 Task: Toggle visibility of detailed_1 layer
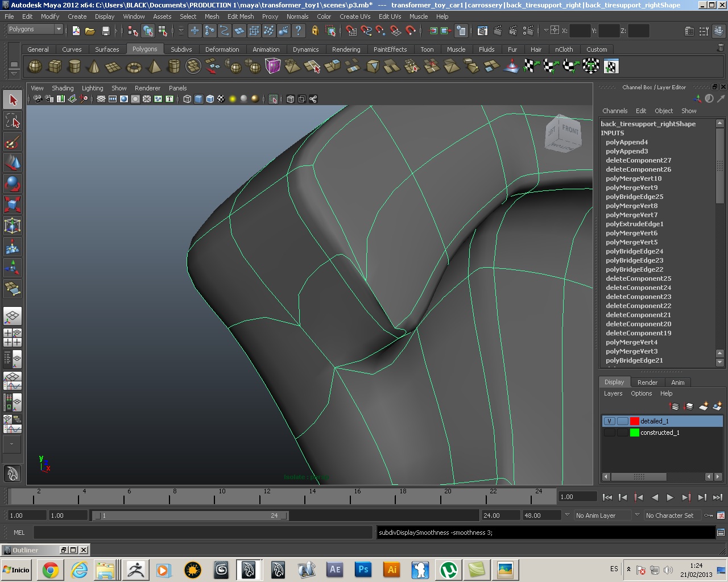[609, 421]
